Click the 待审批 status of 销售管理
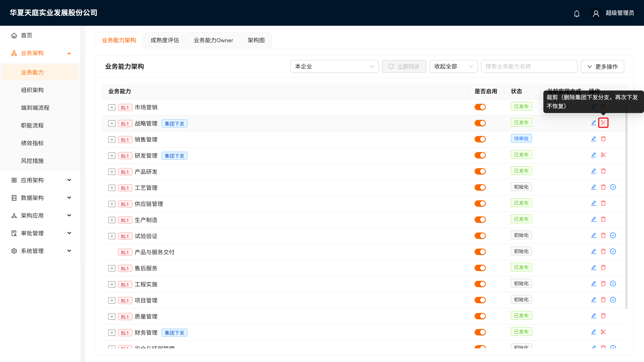This screenshot has height=362, width=644. pos(521,139)
